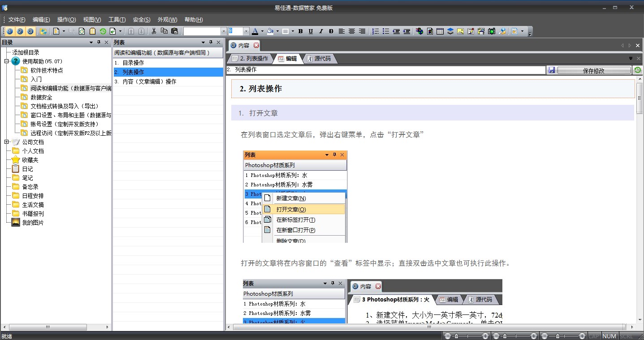Open the new document dropdown arrow
This screenshot has width=644, height=340.
pyautogui.click(x=64, y=31)
